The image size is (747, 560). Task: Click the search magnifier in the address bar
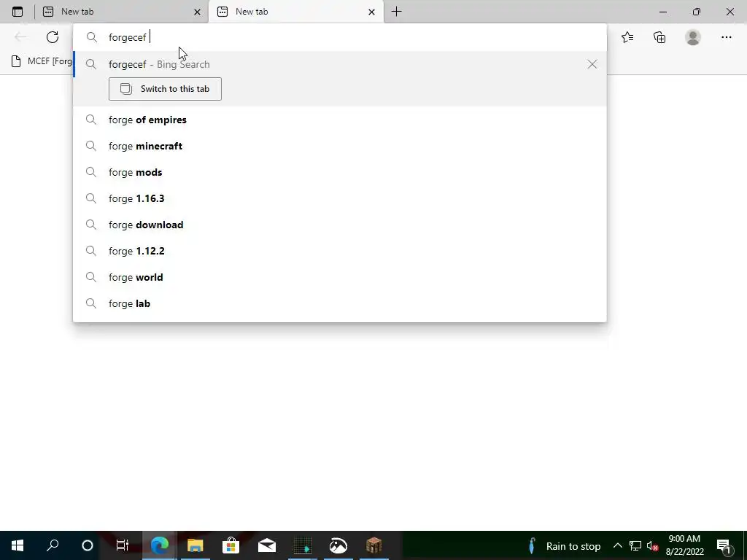(91, 37)
